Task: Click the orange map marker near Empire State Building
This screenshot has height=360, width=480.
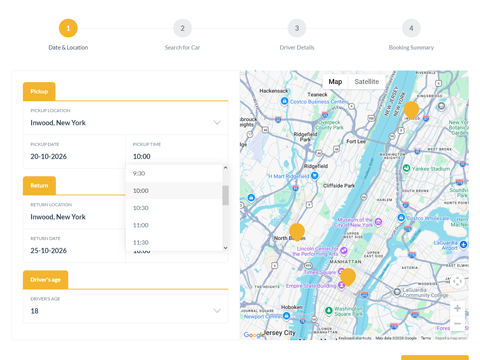Action: tap(348, 277)
